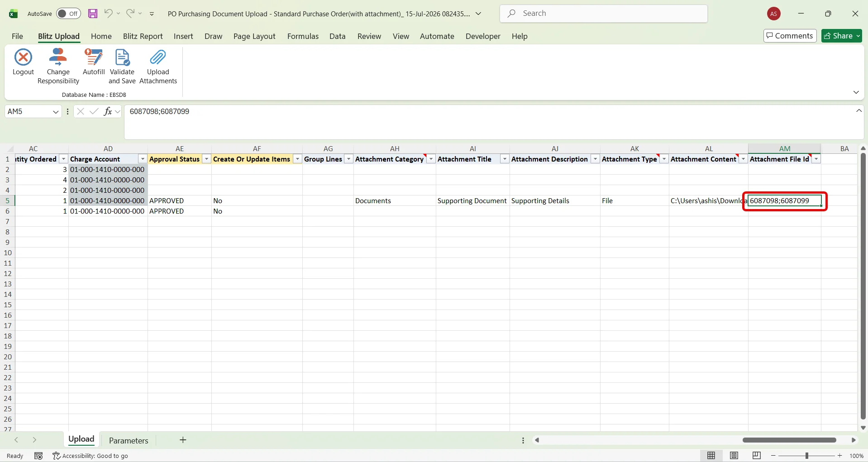Screen dimensions: 868x462
Task: Open the Attachment Description filter dropdown
Action: coord(595,159)
